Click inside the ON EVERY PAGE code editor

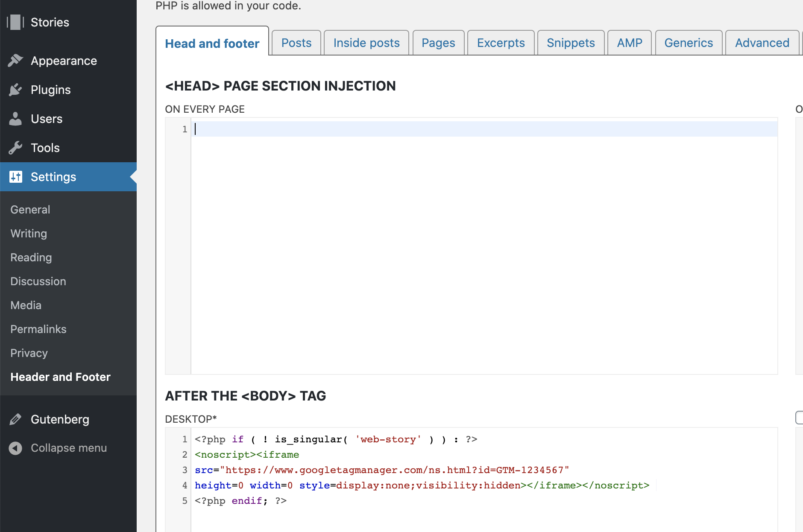384,213
